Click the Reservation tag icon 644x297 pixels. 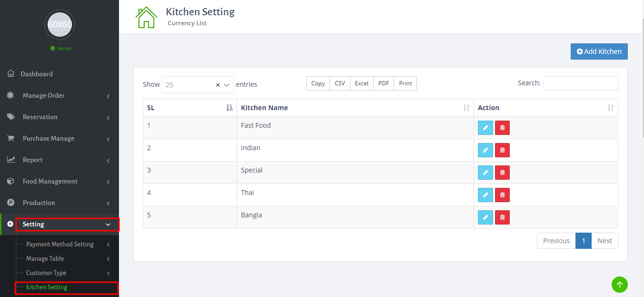point(10,116)
